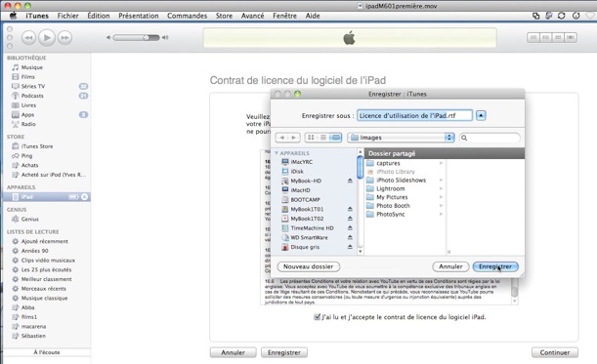Click Continuer on the license page

tap(555, 352)
